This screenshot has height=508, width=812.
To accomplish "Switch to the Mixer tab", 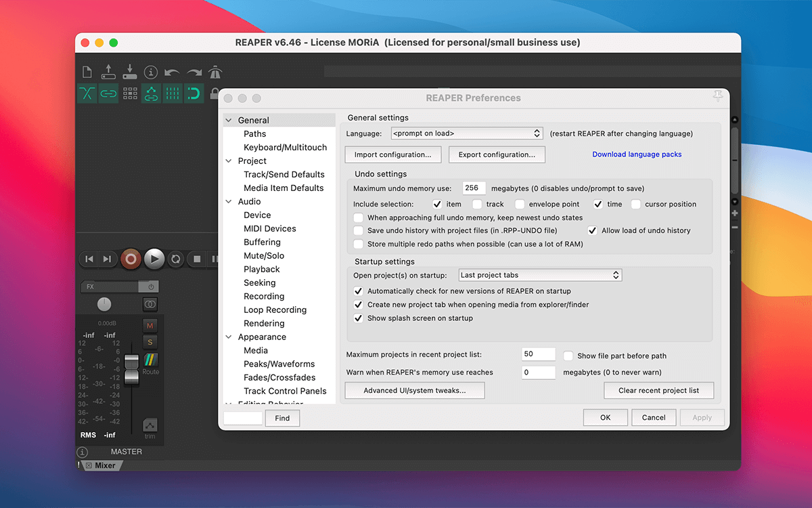I will point(105,465).
